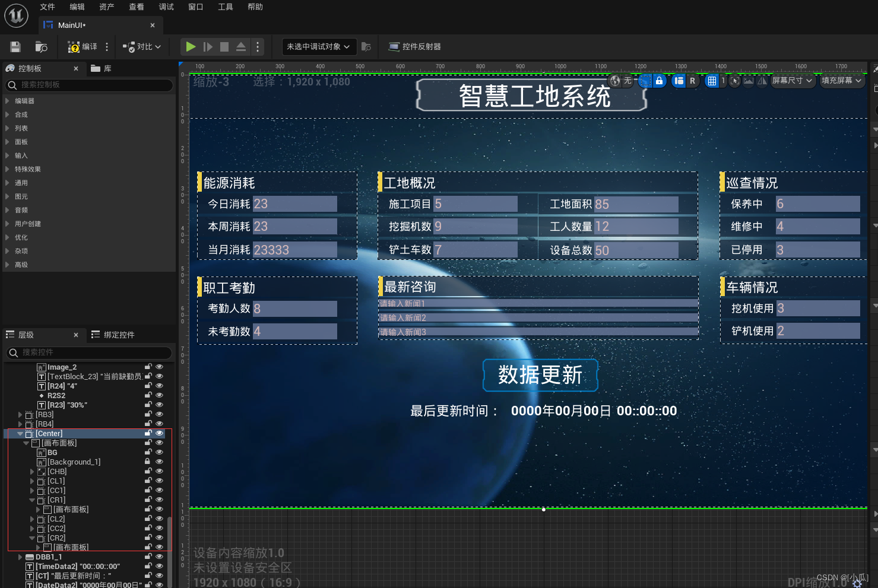Stop the simulation square button

[x=224, y=47]
